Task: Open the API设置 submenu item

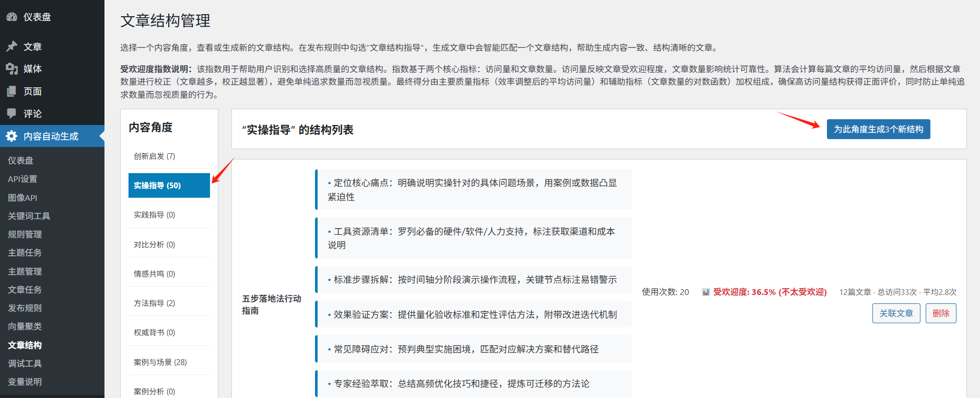Action: click(x=22, y=179)
